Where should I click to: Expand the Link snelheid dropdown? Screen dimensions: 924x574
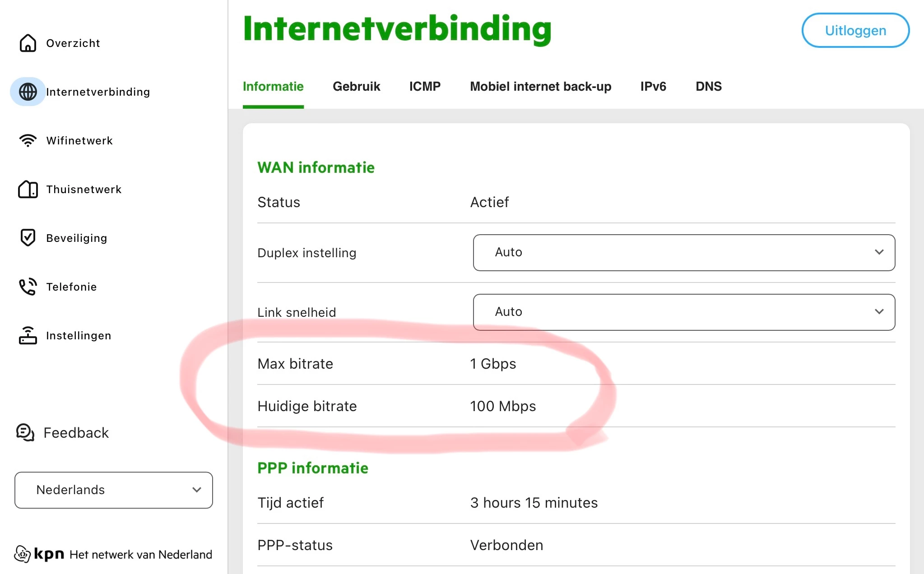[683, 312]
